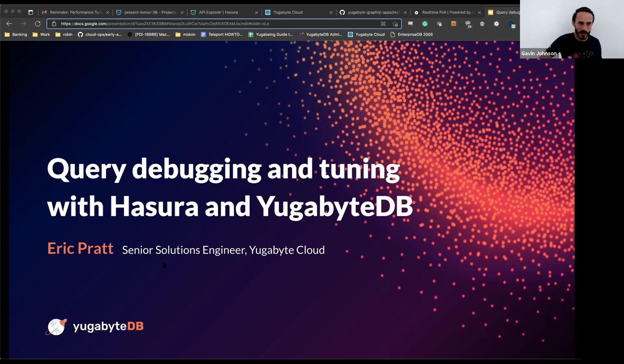The width and height of the screenshot is (624, 364).
Task: Open the robin bookmarks folder
Action: click(64, 34)
